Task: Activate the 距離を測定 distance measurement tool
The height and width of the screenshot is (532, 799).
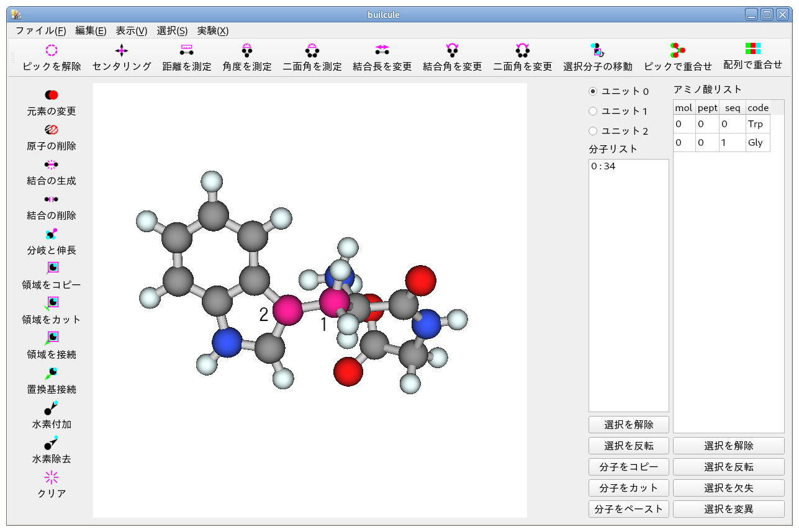Action: 187,50
